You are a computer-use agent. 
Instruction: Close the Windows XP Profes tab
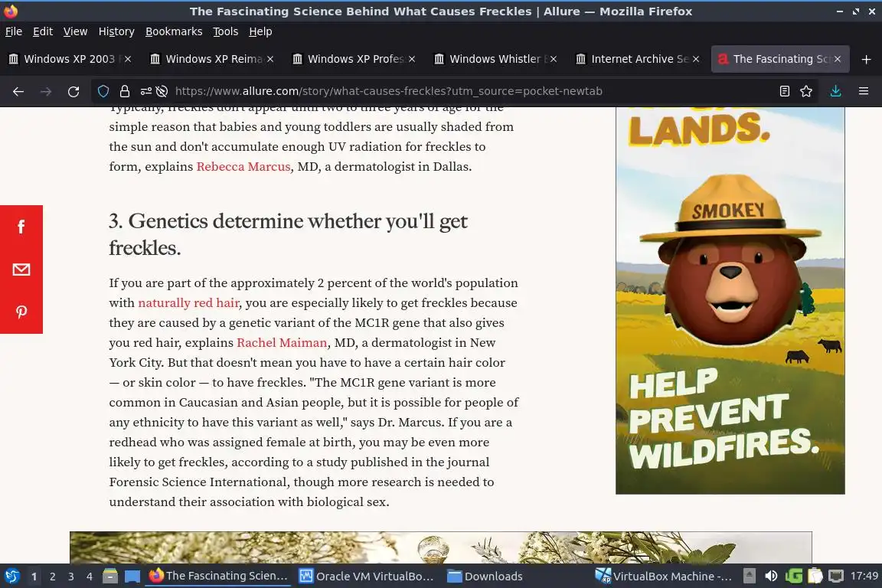pyautogui.click(x=412, y=59)
